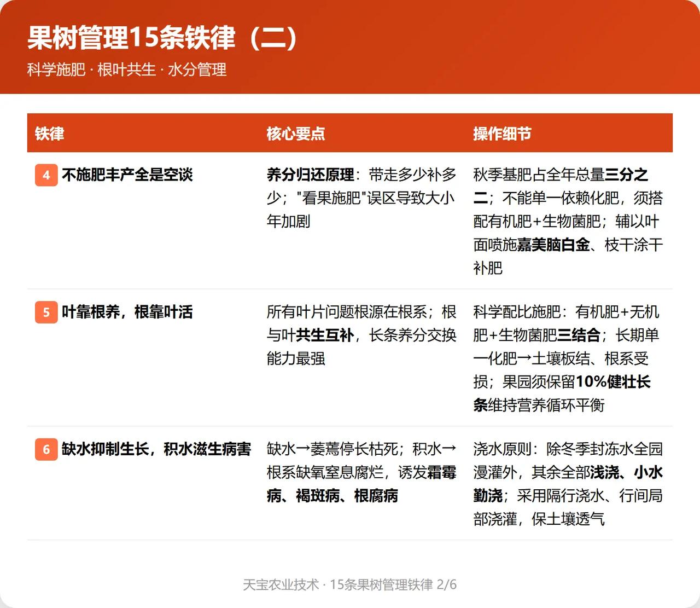
Task: Click the subtitle 科学施肥·根叶共生·水分管理
Action: [x=127, y=70]
